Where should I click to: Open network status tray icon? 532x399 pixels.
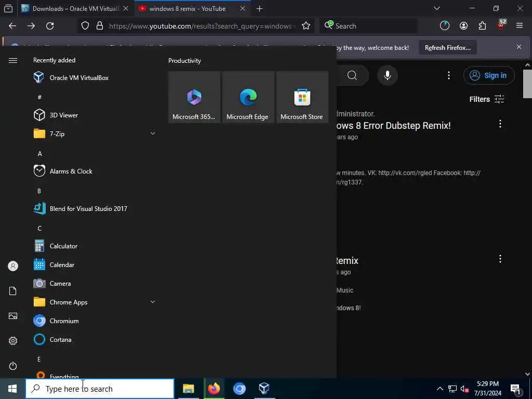453,389
